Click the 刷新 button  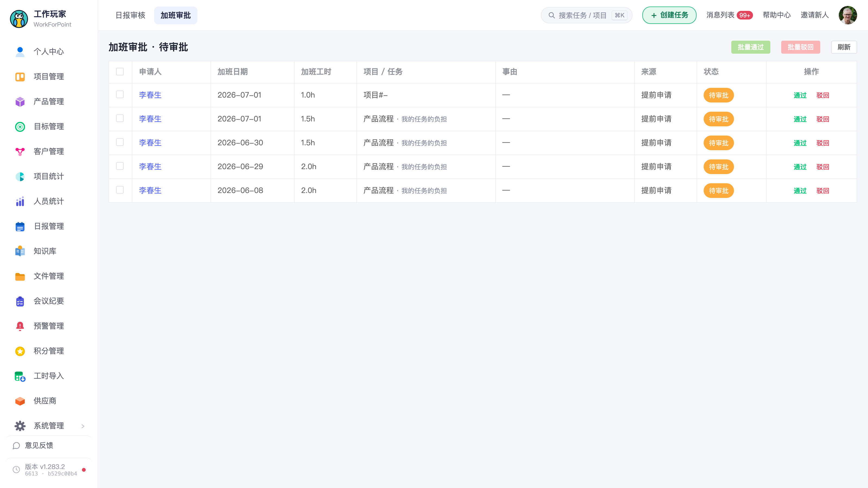pyautogui.click(x=844, y=47)
